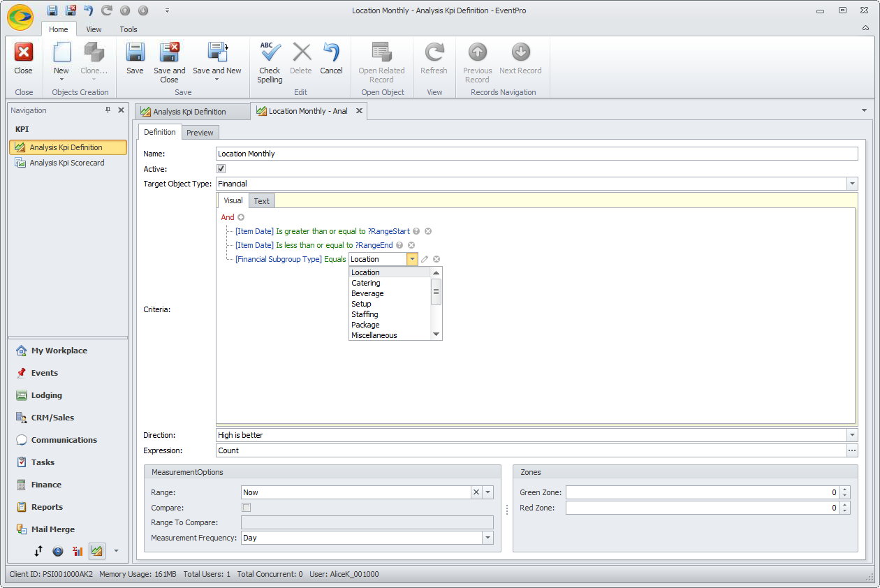Click the up-down arrows icon in navigation footer
Image resolution: width=880 pixels, height=588 pixels.
(38, 551)
